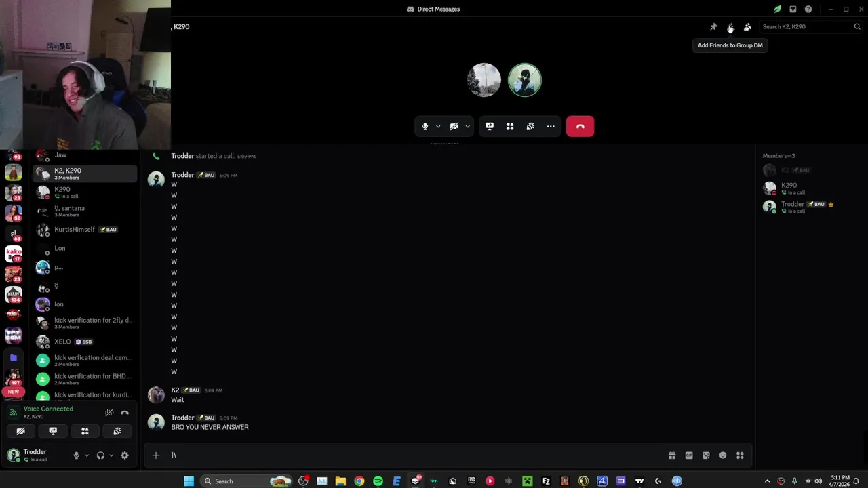Expand headphone output options in user panel

pyautogui.click(x=111, y=455)
